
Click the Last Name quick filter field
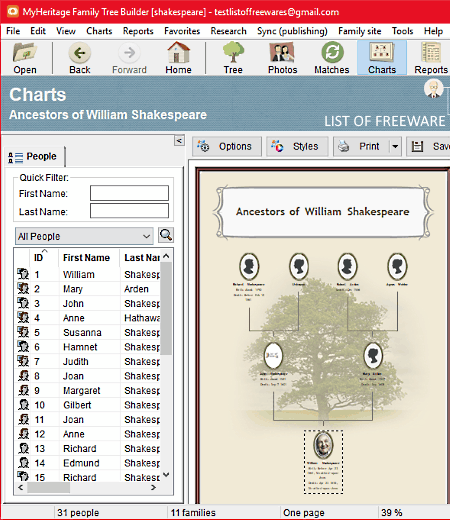pyautogui.click(x=129, y=211)
